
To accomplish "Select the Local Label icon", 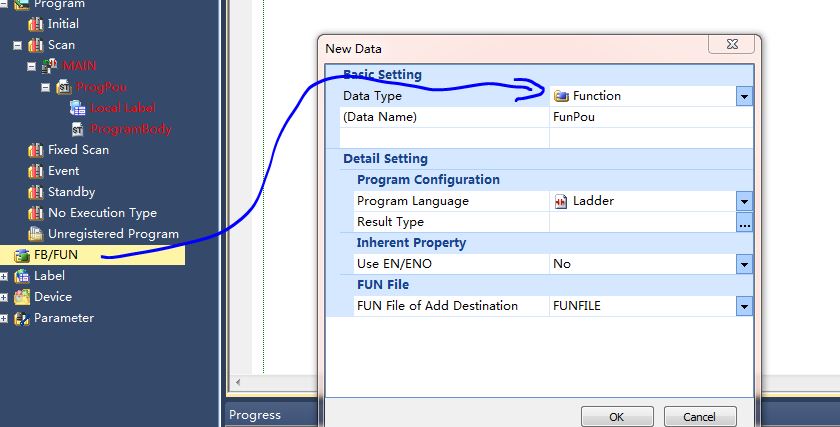I will tap(78, 108).
